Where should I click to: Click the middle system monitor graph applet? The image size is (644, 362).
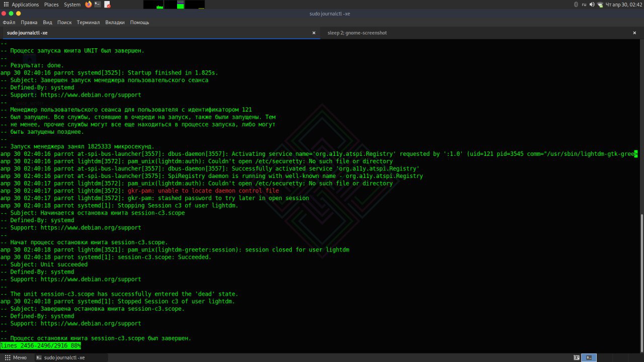pyautogui.click(x=174, y=5)
